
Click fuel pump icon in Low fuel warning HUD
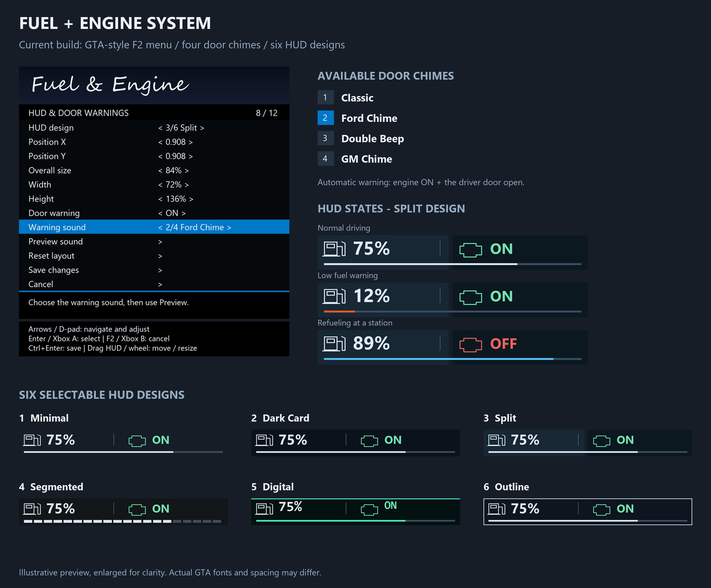click(x=335, y=296)
